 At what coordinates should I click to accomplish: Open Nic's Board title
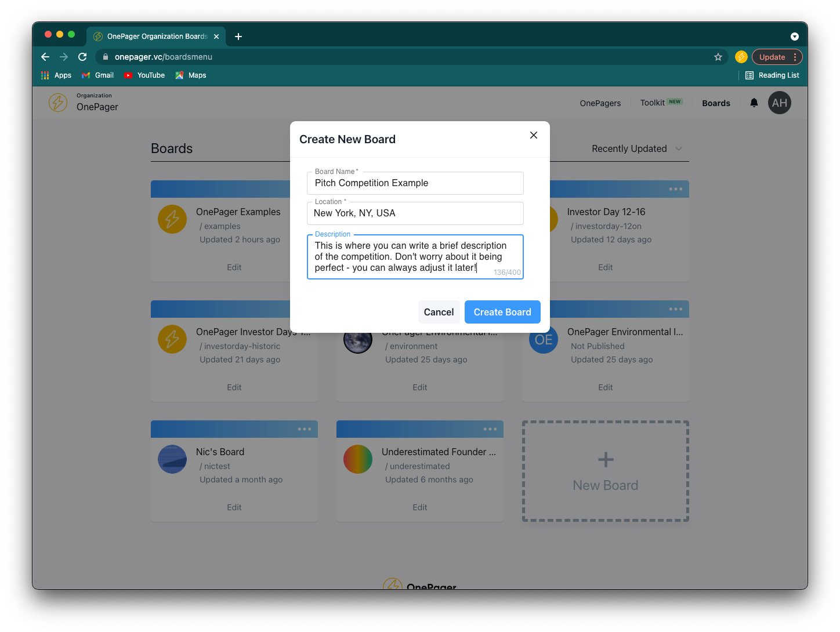point(220,452)
